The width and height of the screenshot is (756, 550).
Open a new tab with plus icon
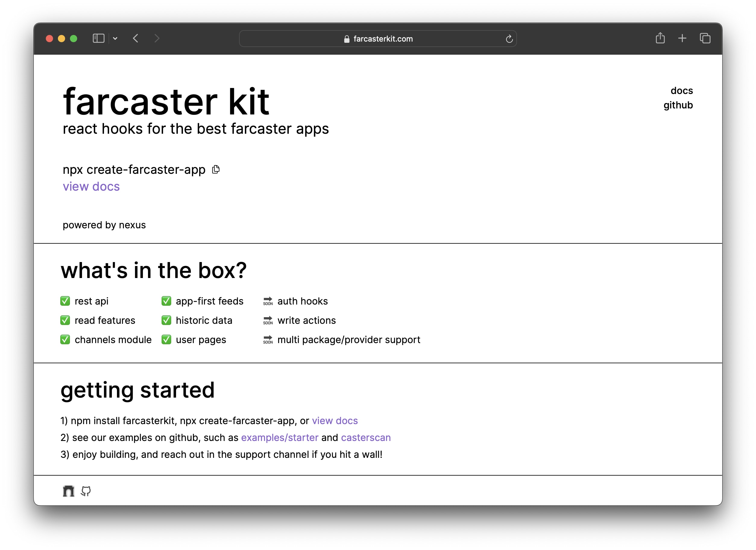click(x=682, y=38)
